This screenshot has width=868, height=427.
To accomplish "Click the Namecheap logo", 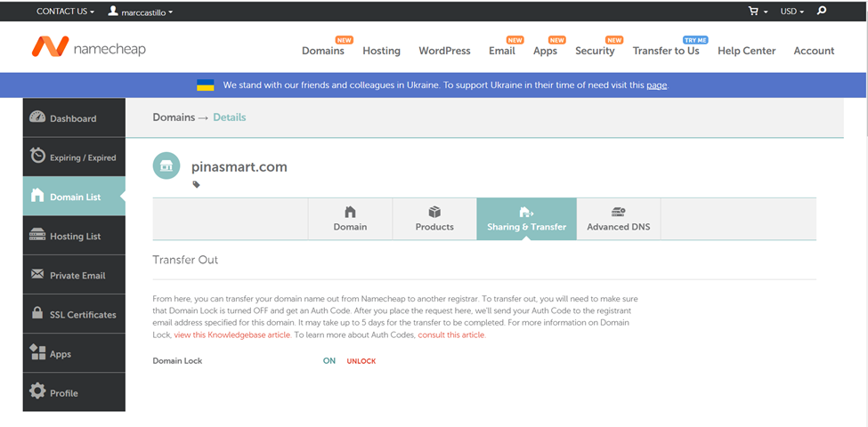I will click(88, 48).
